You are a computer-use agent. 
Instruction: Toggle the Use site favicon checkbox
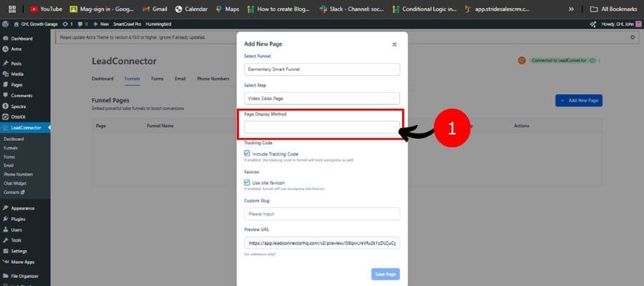247,182
